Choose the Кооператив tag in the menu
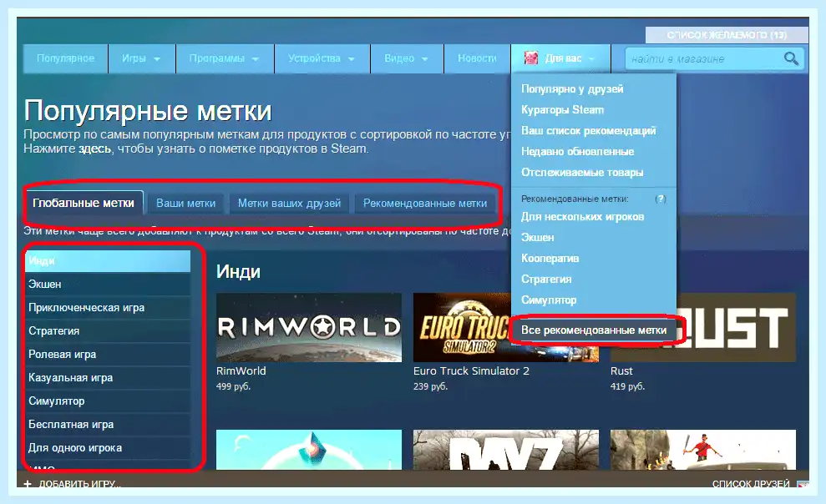 (550, 259)
